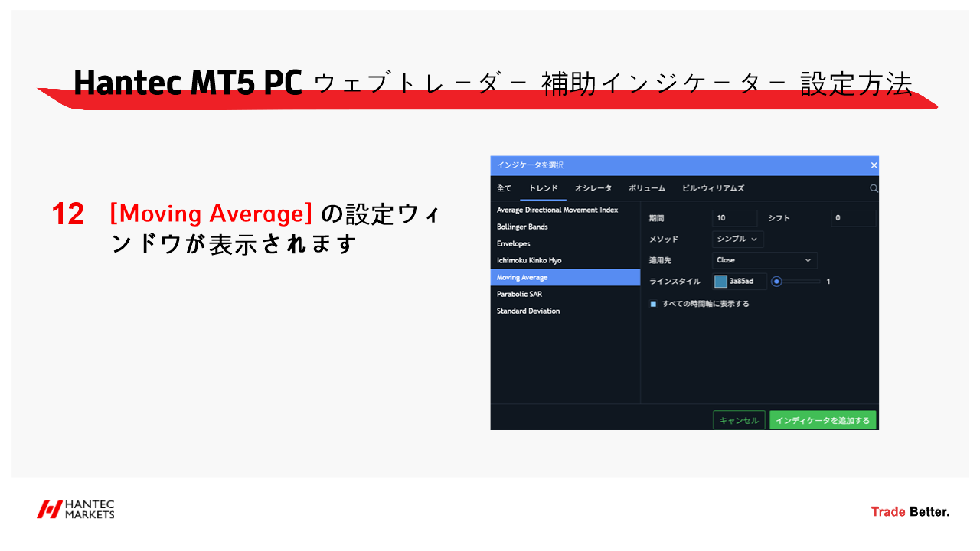The image size is (980, 551).
Task: Click インディケータを追加する button
Action: coord(823,420)
